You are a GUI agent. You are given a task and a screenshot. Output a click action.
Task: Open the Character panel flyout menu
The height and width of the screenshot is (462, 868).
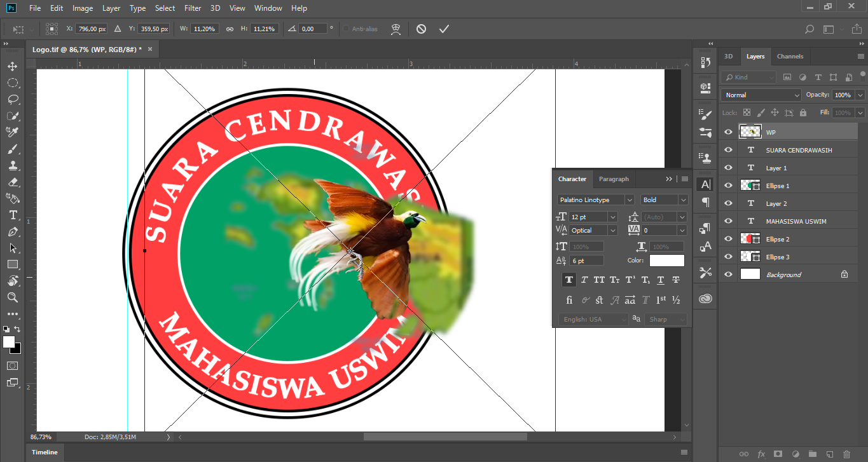pyautogui.click(x=685, y=179)
